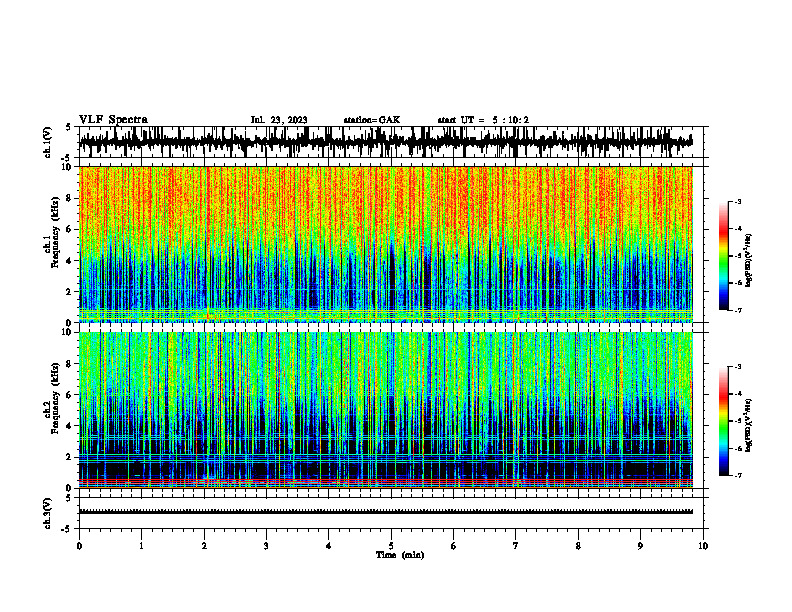Click time-axis tick label "1"
This screenshot has height=612, width=792.
[141, 546]
